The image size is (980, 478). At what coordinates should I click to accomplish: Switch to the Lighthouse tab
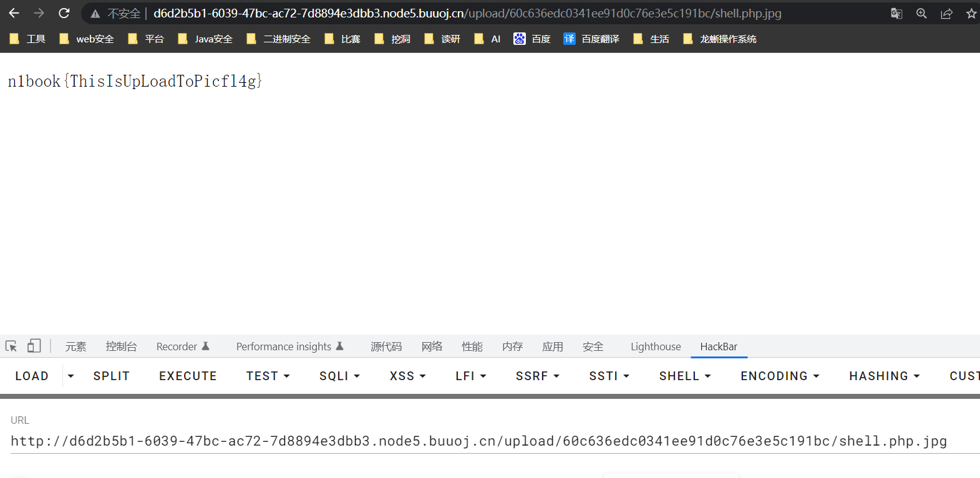tap(655, 347)
